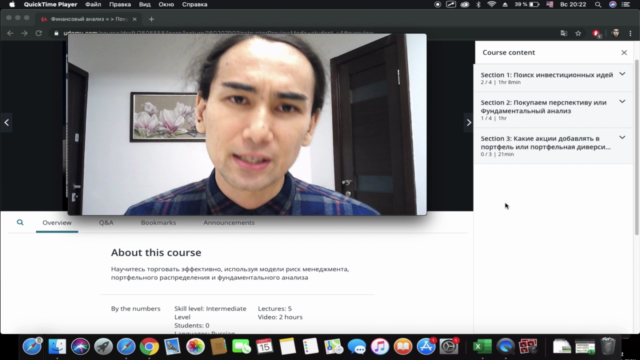Open QuickTime Player from the dock

pos(505,347)
